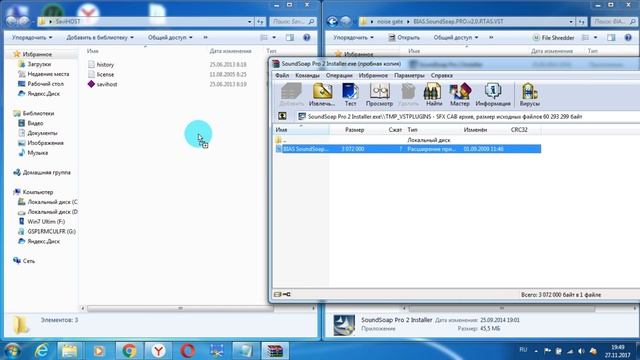This screenshot has width=640, height=360.
Task: Open Добавить в библиотеку dropdown
Action: pos(100,38)
